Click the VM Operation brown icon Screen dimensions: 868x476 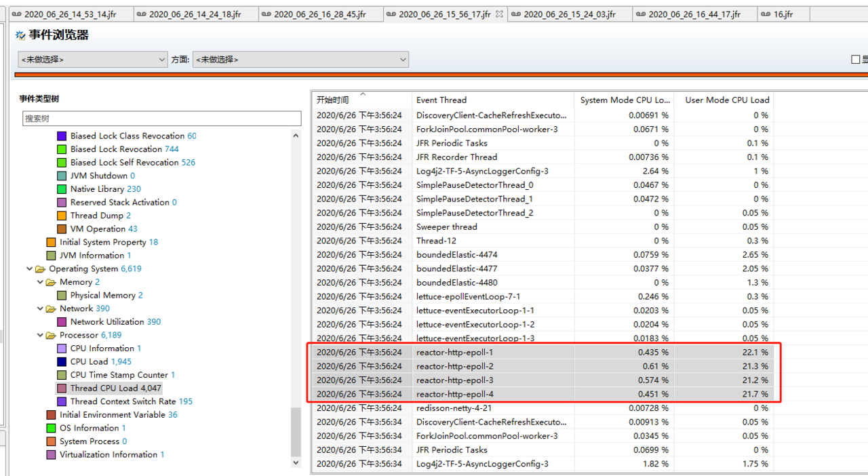coord(62,229)
